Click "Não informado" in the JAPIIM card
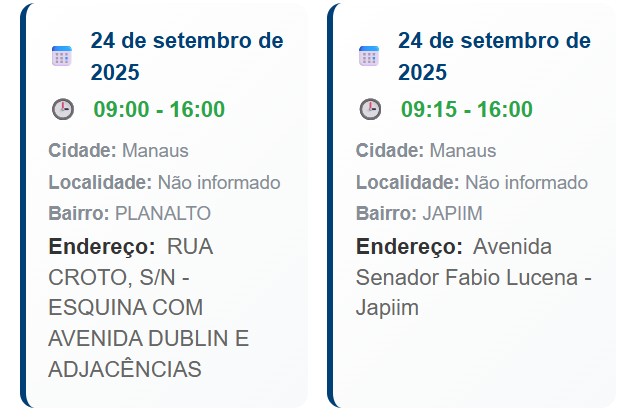The height and width of the screenshot is (417, 631). tap(526, 182)
